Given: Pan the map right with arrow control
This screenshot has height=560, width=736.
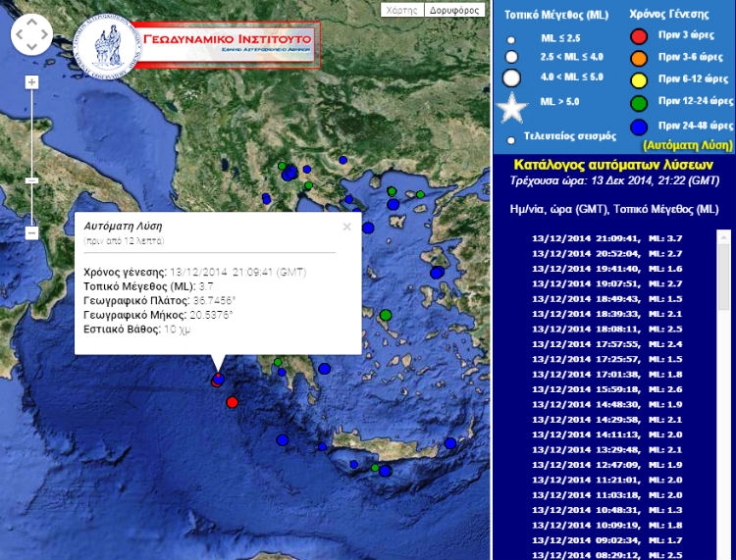Looking at the screenshot, I should tap(43, 35).
